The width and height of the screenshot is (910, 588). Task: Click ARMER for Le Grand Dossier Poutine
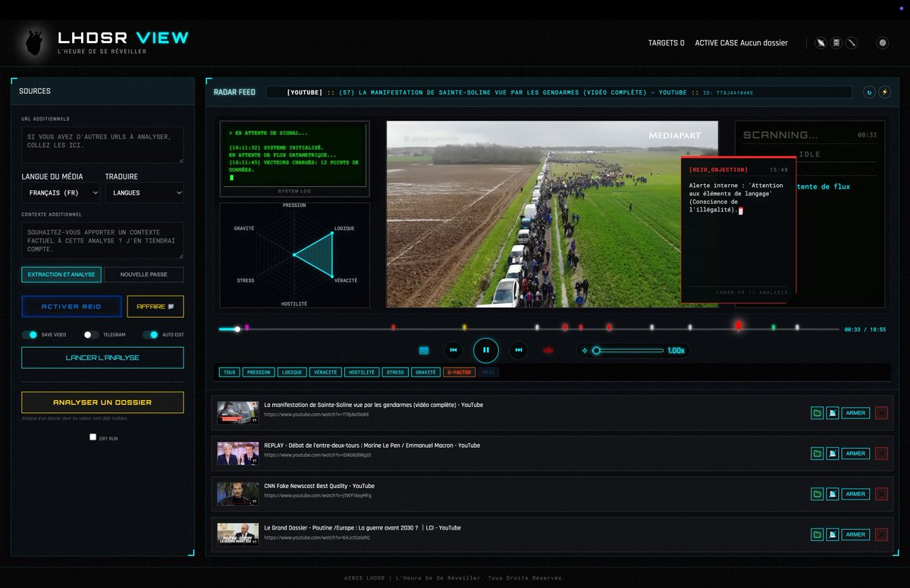[x=855, y=534]
